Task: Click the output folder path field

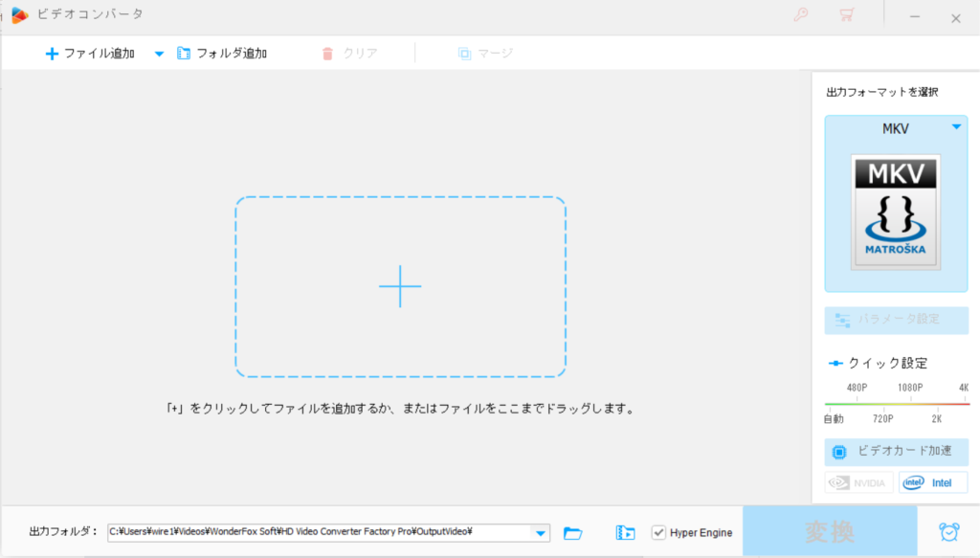Action: coord(320,532)
